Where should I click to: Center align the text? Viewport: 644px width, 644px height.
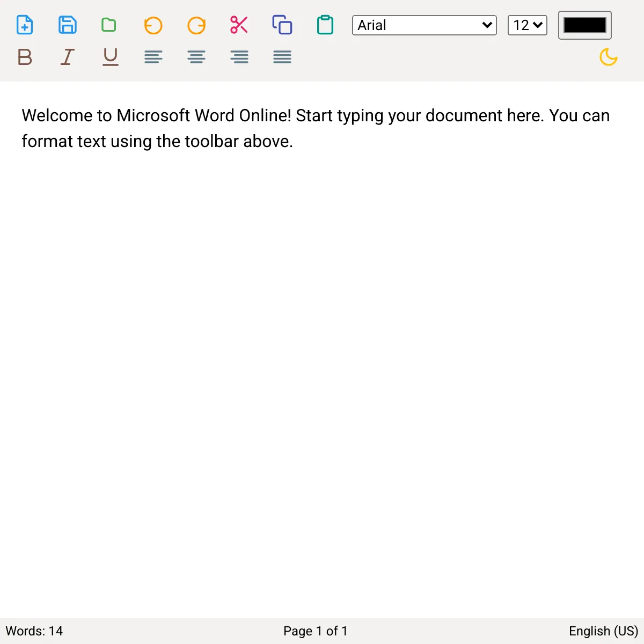point(196,57)
